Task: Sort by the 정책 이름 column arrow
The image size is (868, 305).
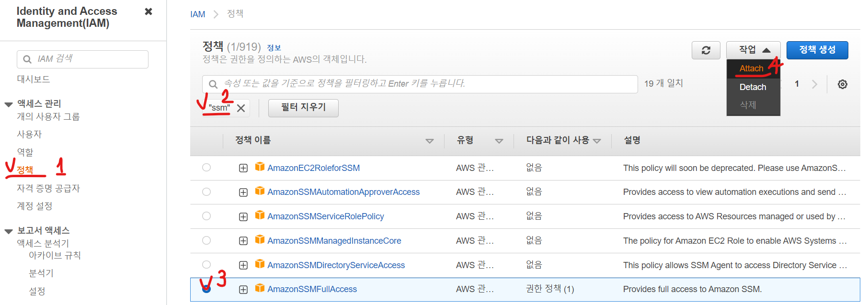Action: tap(430, 141)
